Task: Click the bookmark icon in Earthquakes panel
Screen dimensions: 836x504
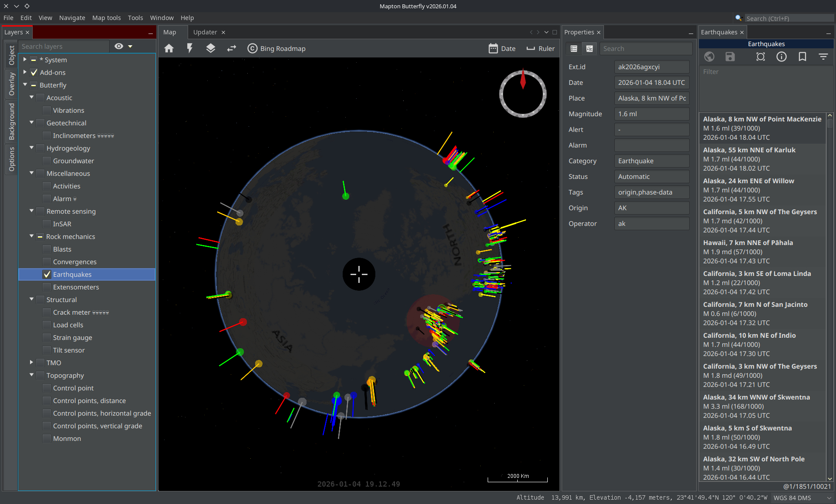Action: [802, 57]
